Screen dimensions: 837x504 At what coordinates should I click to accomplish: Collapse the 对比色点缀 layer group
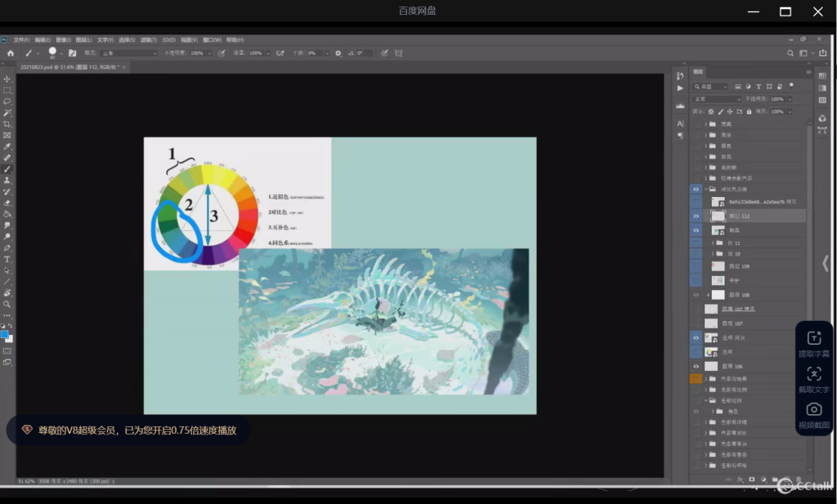point(705,189)
